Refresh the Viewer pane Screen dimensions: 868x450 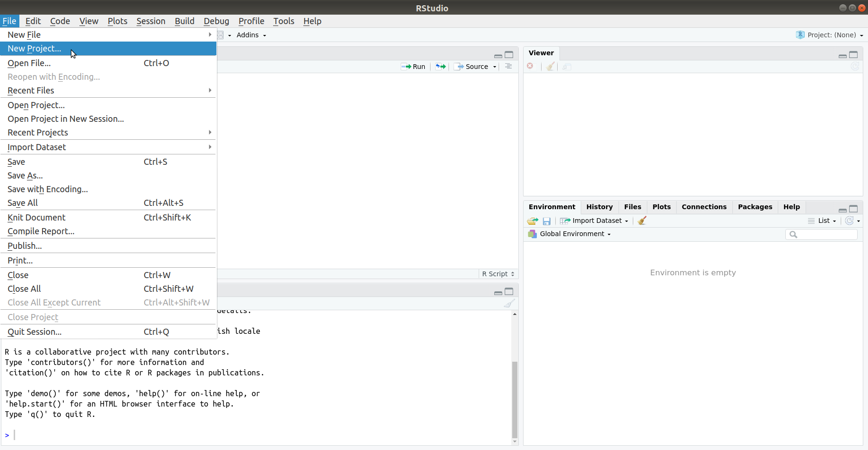point(855,66)
